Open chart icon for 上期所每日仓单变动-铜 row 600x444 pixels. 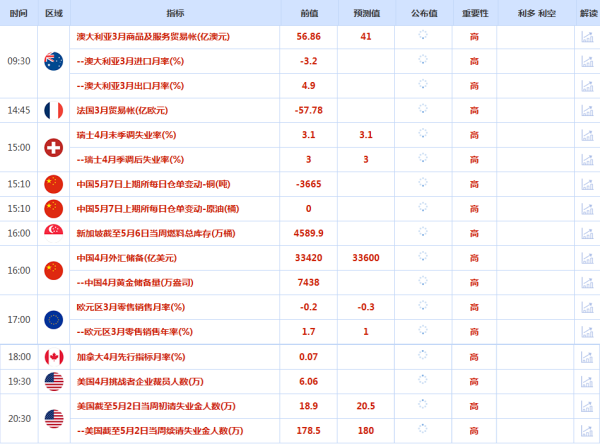coord(587,184)
